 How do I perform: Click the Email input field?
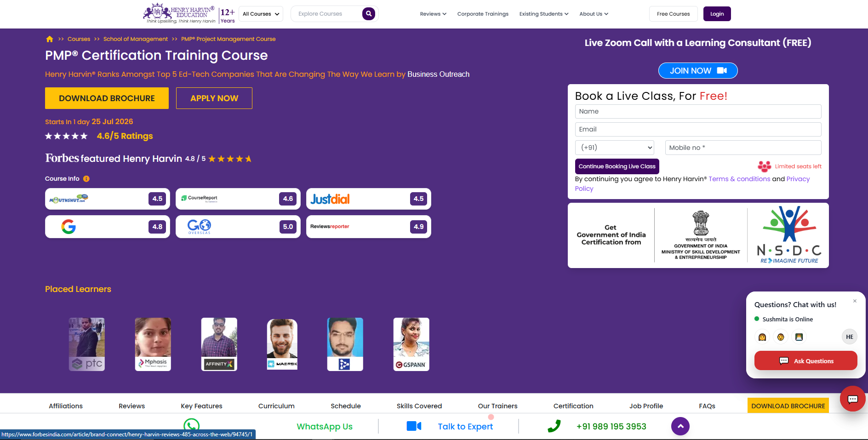[x=698, y=129]
